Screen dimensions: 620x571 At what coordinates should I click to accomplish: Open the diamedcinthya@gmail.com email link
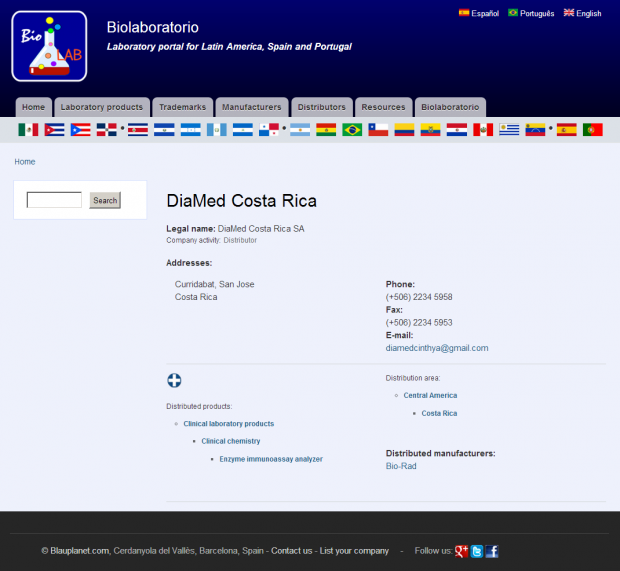[x=437, y=348]
